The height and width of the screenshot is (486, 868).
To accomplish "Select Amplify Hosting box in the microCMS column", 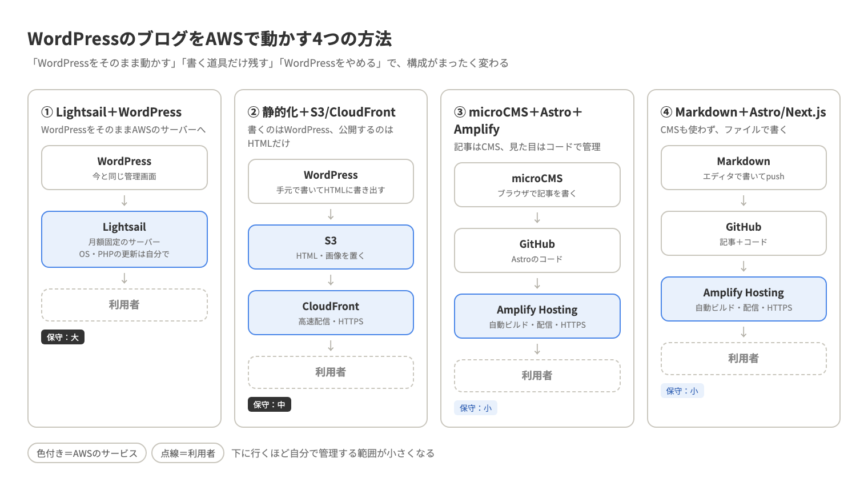I will (537, 316).
